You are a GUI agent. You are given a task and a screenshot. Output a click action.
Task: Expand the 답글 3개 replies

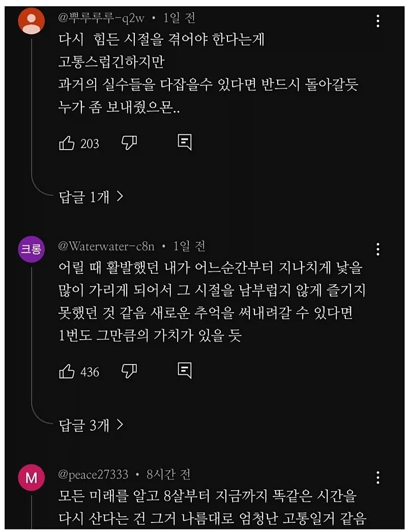coord(91,425)
